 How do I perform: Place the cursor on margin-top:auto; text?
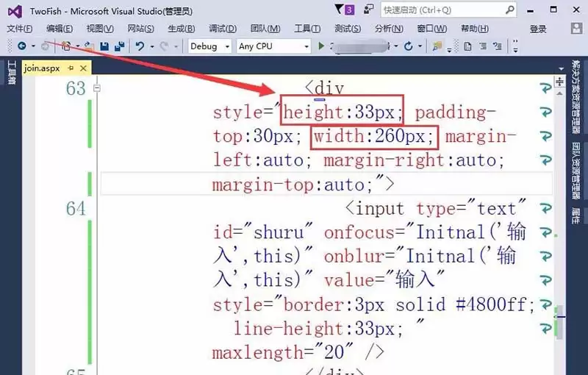pos(293,185)
